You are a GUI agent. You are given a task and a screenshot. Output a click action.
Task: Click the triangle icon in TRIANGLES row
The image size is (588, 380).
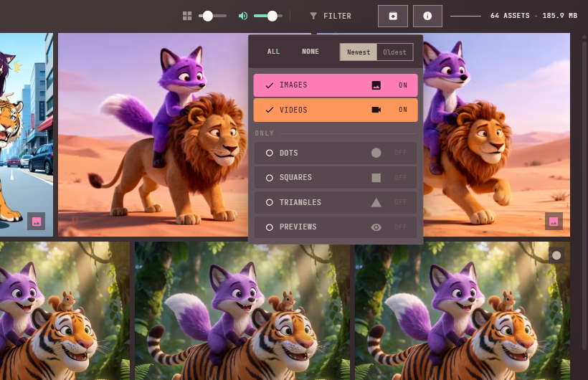click(x=376, y=203)
